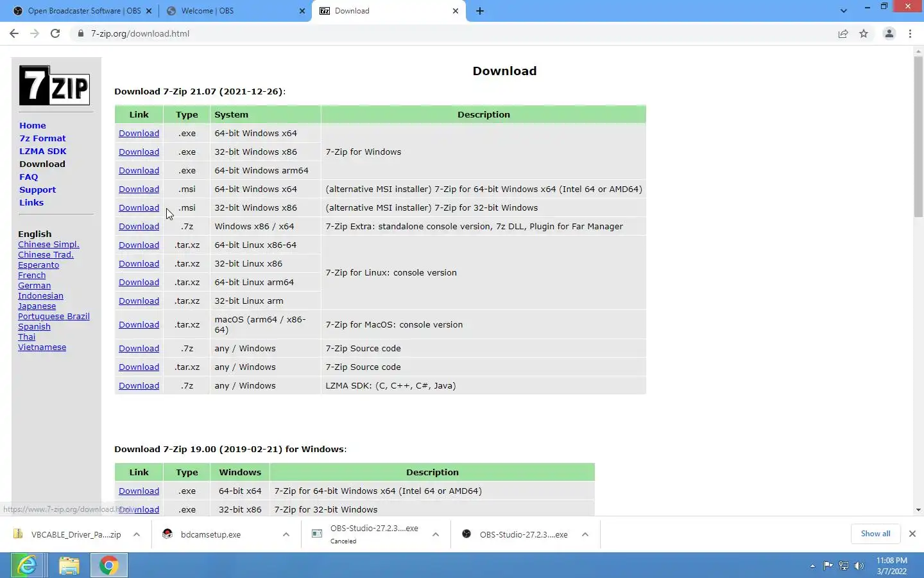Switch language to Indonesian

(x=40, y=296)
